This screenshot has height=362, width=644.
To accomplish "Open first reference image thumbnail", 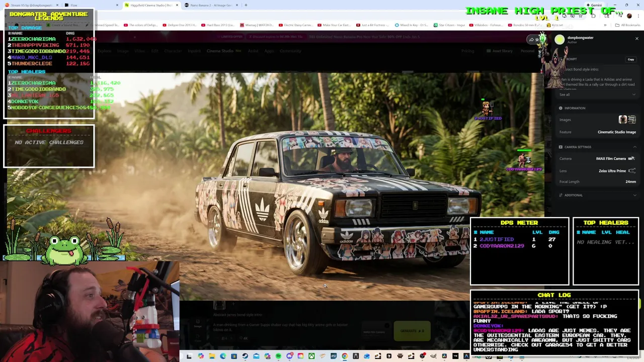I will (x=623, y=119).
